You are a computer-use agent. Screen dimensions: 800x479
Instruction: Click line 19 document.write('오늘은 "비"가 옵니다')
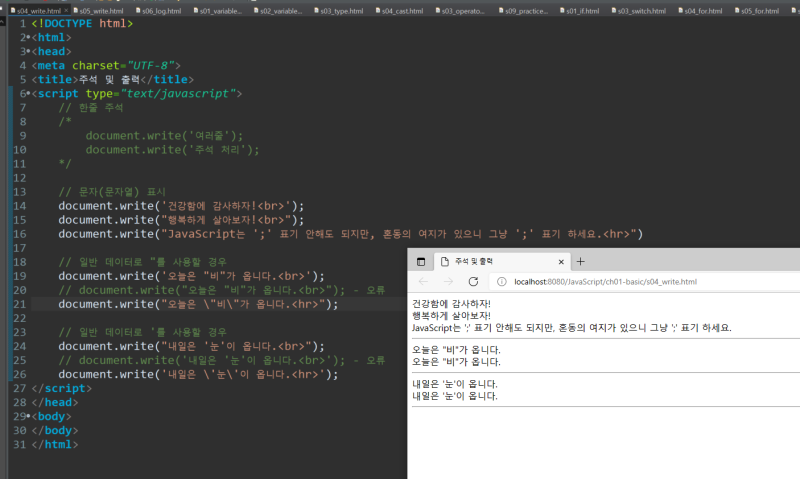pos(191,276)
